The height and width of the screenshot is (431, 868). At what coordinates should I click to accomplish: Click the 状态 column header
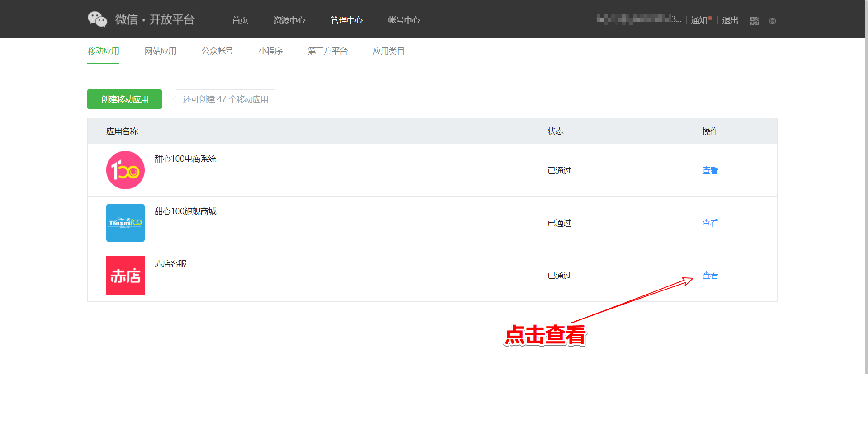(x=556, y=131)
